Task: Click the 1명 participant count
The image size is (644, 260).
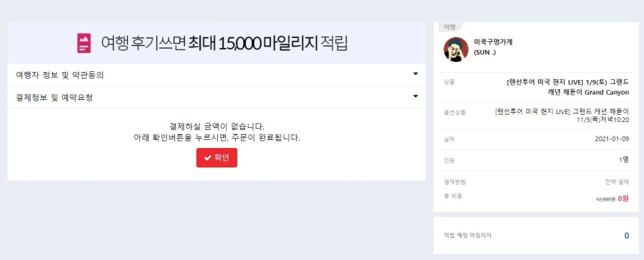Action: click(x=624, y=160)
